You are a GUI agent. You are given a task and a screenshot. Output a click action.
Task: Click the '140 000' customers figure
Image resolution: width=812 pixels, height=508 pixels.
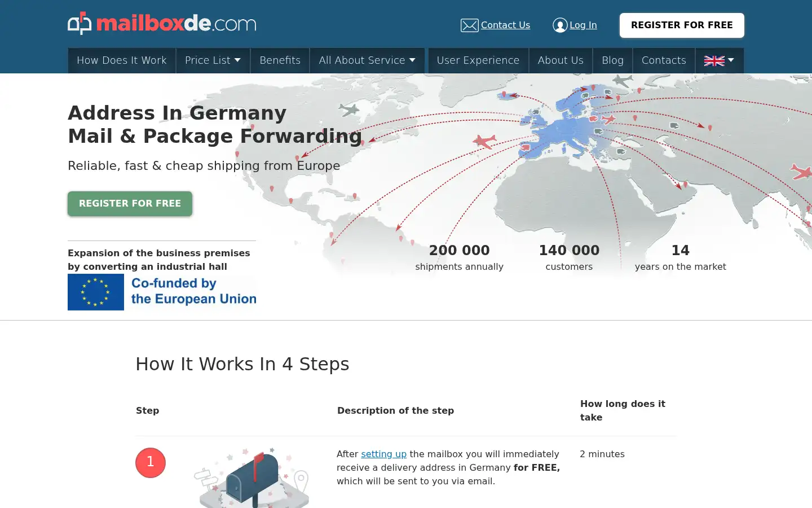(x=569, y=250)
